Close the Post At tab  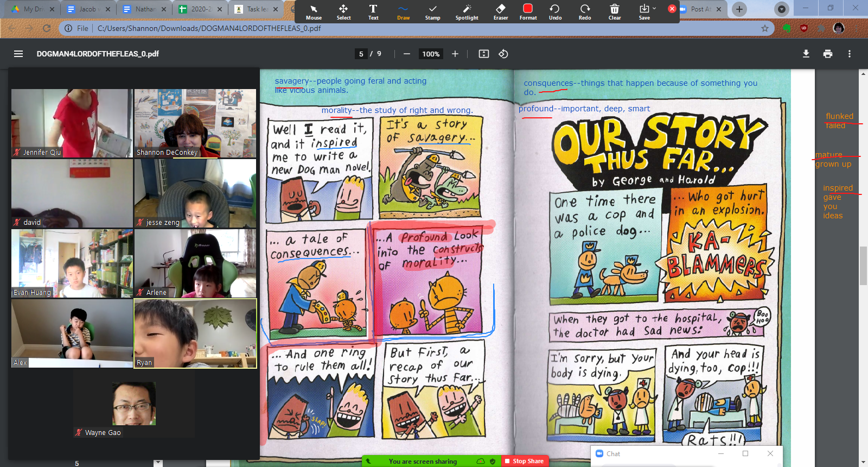pyautogui.click(x=719, y=9)
